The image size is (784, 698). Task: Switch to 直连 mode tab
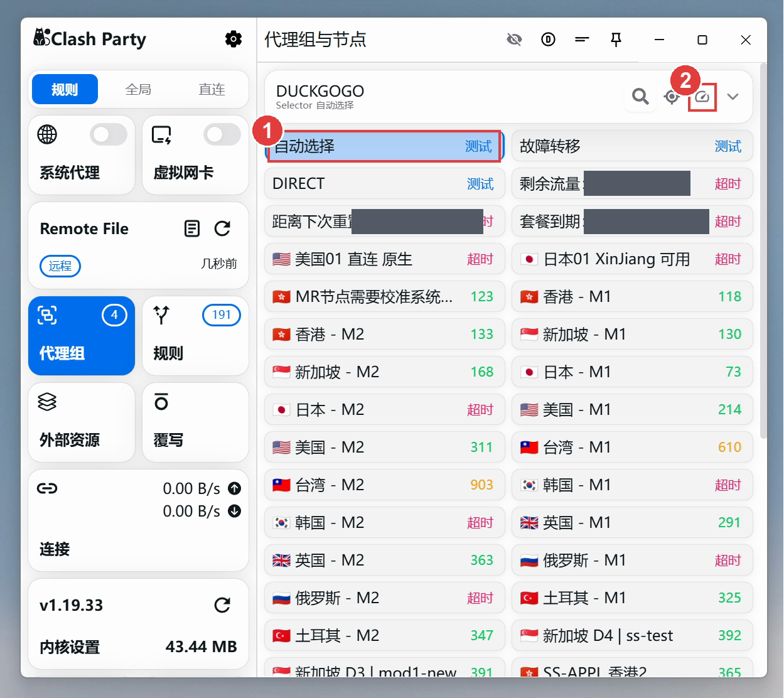tap(212, 89)
